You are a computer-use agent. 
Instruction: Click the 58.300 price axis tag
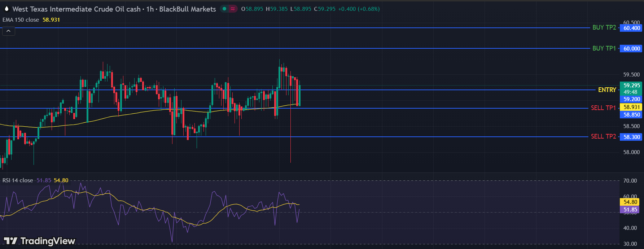click(x=631, y=137)
